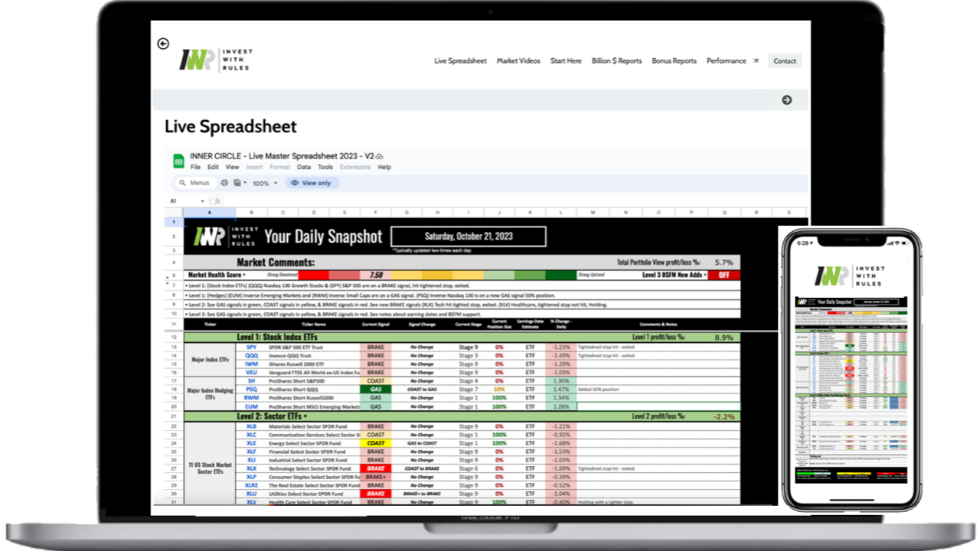Click the XLU ticker cell

click(x=251, y=494)
